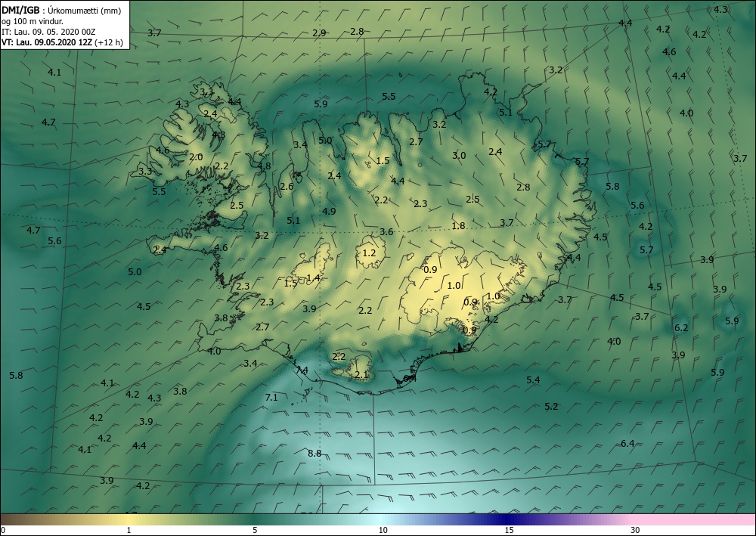
Task: Click the 2.1 value label
Action: point(361,374)
